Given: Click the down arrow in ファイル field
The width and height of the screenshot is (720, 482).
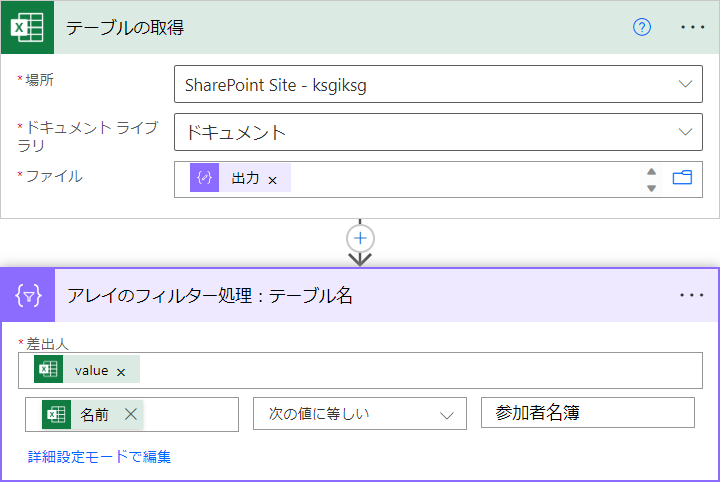Looking at the screenshot, I should coord(651,188).
